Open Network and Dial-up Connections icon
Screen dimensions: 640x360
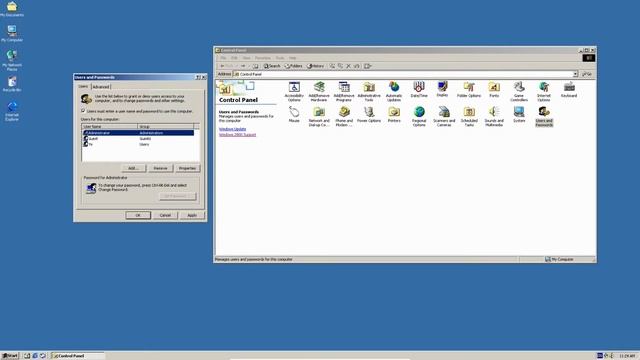pos(319,117)
